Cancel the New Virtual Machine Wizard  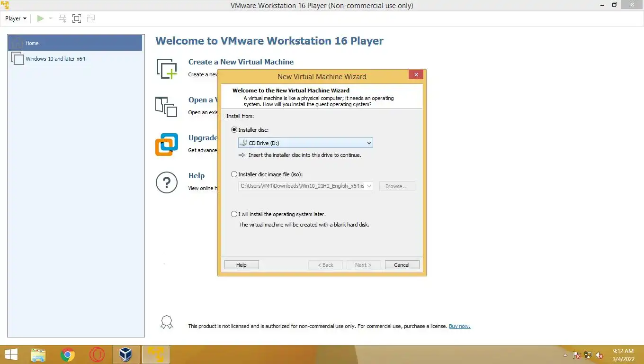(x=402, y=265)
